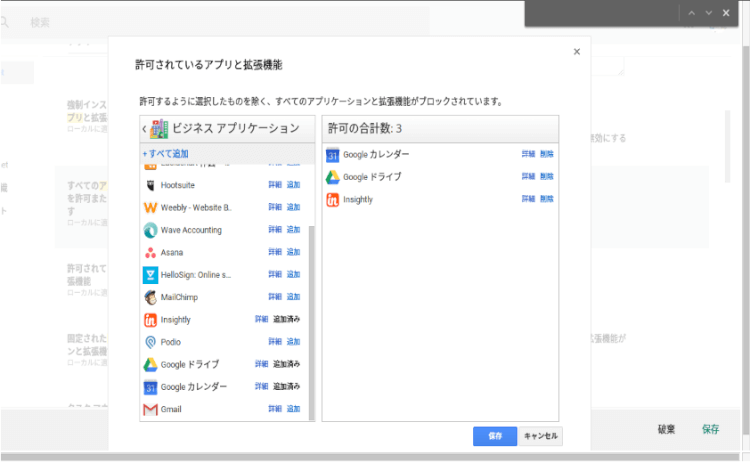This screenshot has width=750, height=463.
Task: Click the Gmail app icon
Action: pyautogui.click(x=150, y=409)
